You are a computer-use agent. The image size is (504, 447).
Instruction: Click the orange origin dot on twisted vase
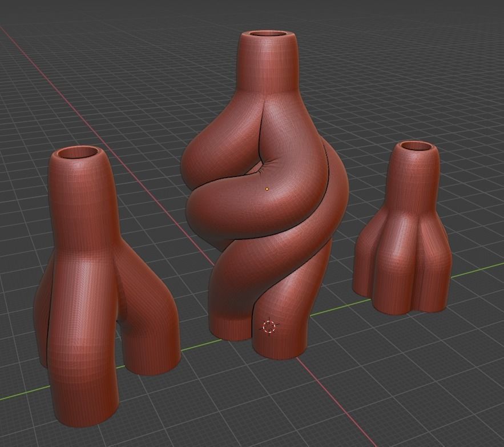click(267, 189)
